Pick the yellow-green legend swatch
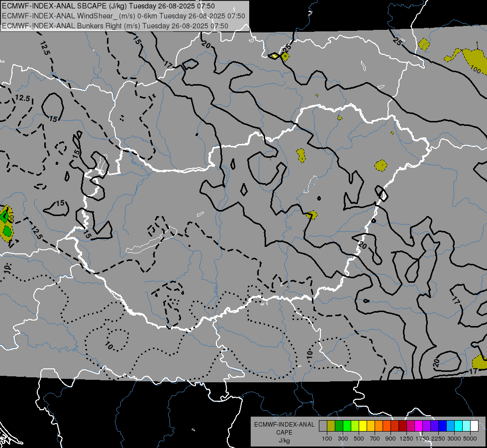 click(x=355, y=426)
